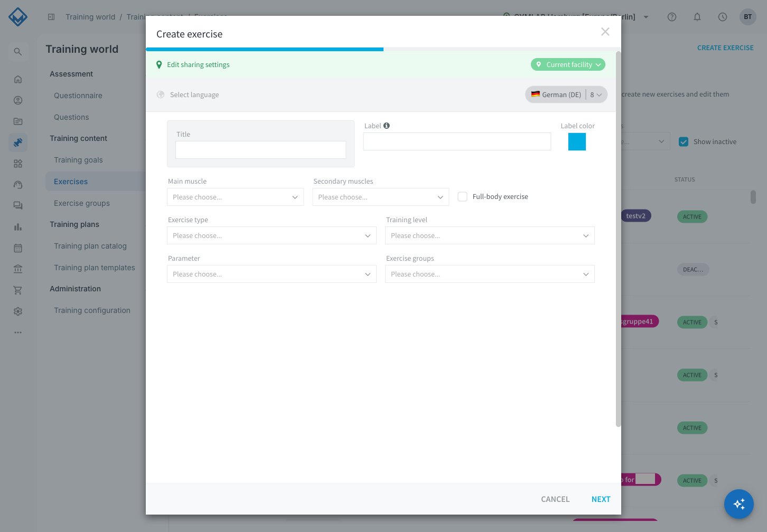Enable the Full-body exercise checkbox

(463, 197)
